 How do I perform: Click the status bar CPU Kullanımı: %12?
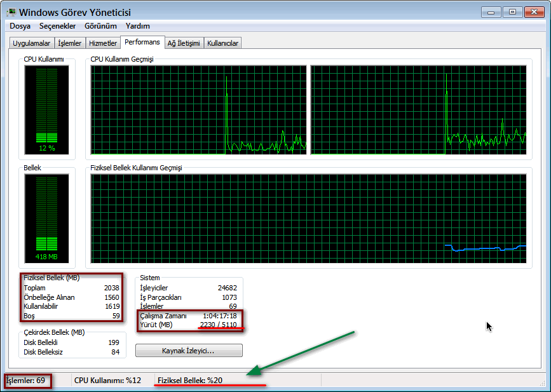pyautogui.click(x=107, y=381)
